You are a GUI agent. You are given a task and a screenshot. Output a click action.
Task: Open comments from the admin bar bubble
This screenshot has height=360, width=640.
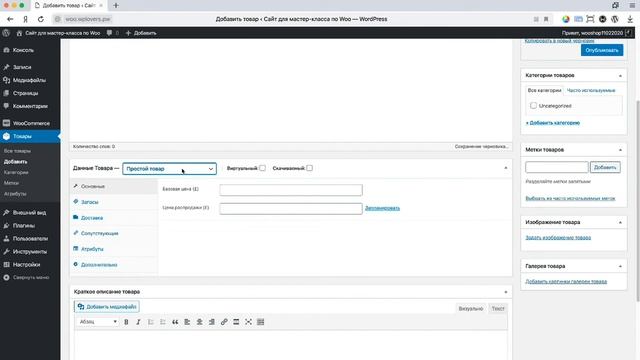[112, 33]
